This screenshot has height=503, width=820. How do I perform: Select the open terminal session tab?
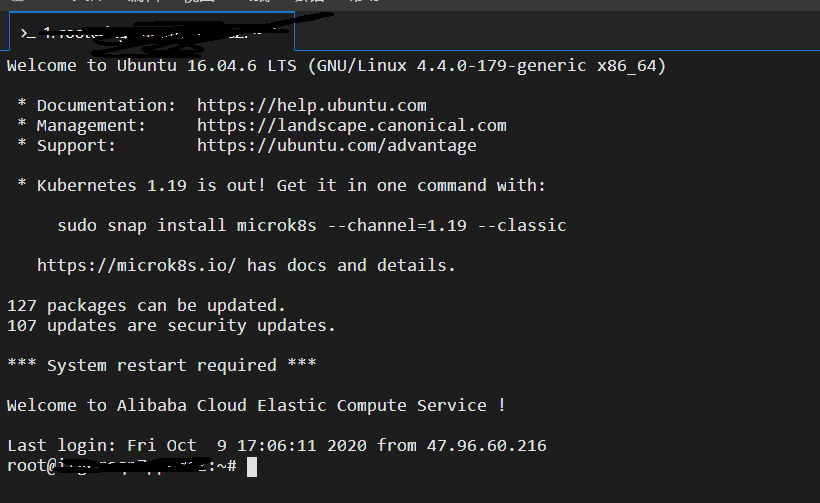[150, 33]
